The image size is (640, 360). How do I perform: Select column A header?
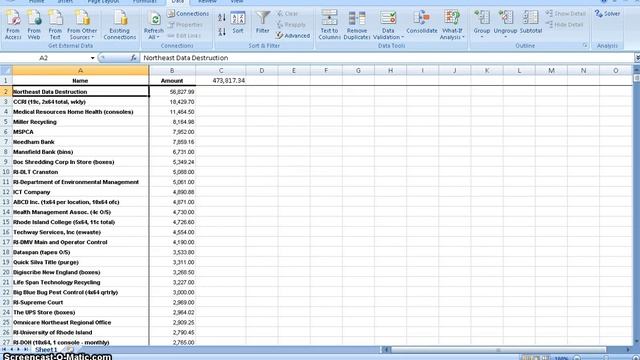pyautogui.click(x=80, y=71)
